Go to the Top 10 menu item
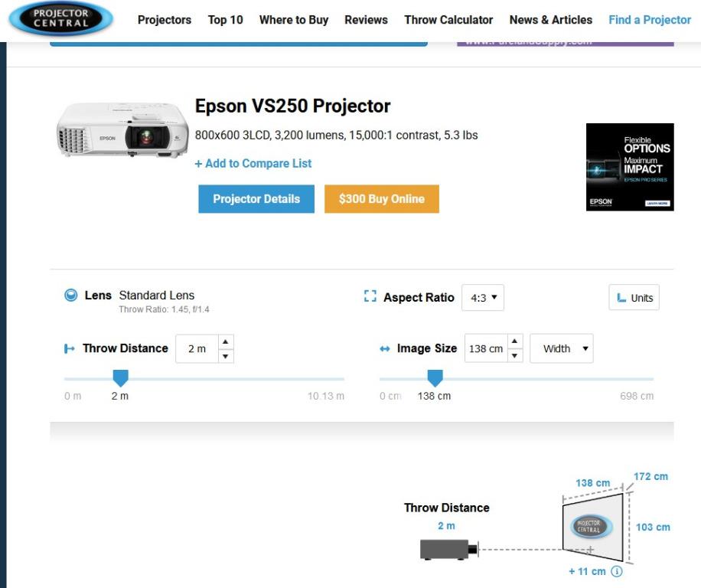 [225, 20]
